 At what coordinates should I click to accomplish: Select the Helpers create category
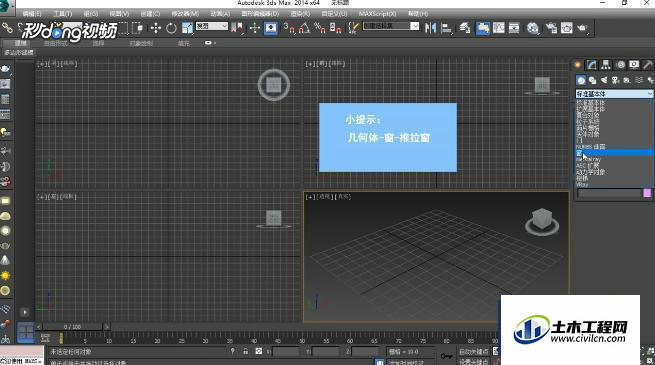point(627,80)
